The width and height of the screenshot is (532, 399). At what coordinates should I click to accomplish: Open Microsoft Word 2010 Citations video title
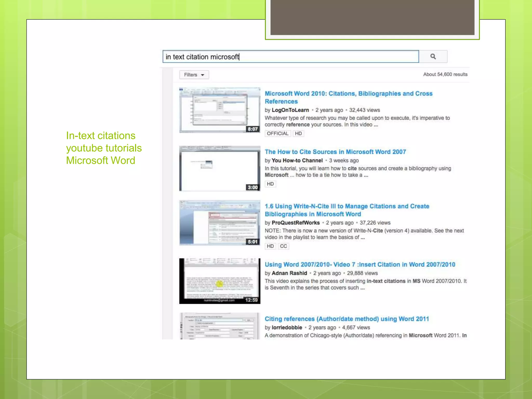(x=349, y=97)
